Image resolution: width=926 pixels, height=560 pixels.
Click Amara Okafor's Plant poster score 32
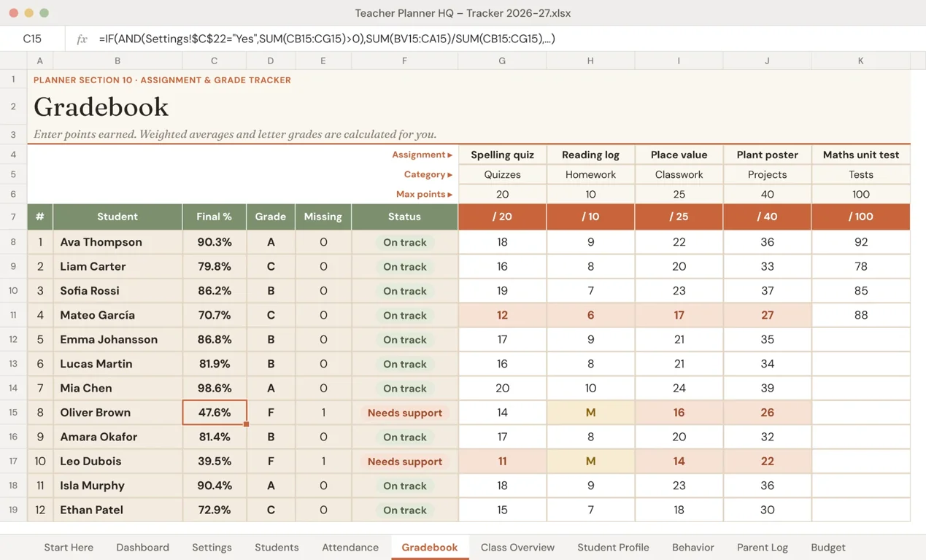(767, 437)
